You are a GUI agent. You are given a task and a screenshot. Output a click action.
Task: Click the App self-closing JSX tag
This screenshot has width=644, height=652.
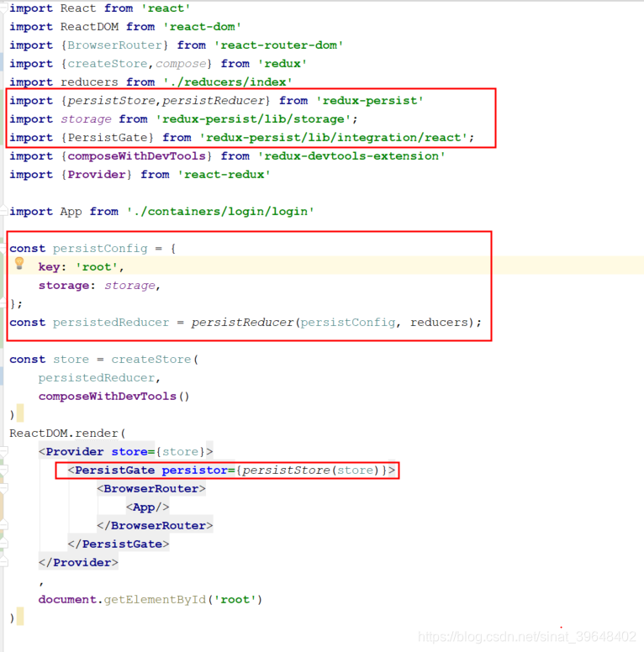[x=147, y=507]
